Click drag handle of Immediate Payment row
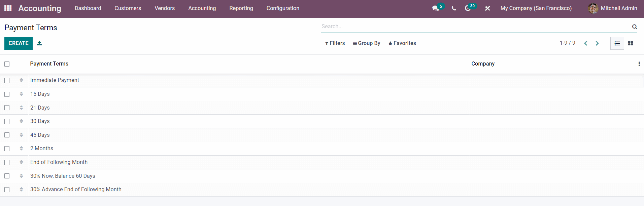The width and height of the screenshot is (644, 206). click(21, 80)
